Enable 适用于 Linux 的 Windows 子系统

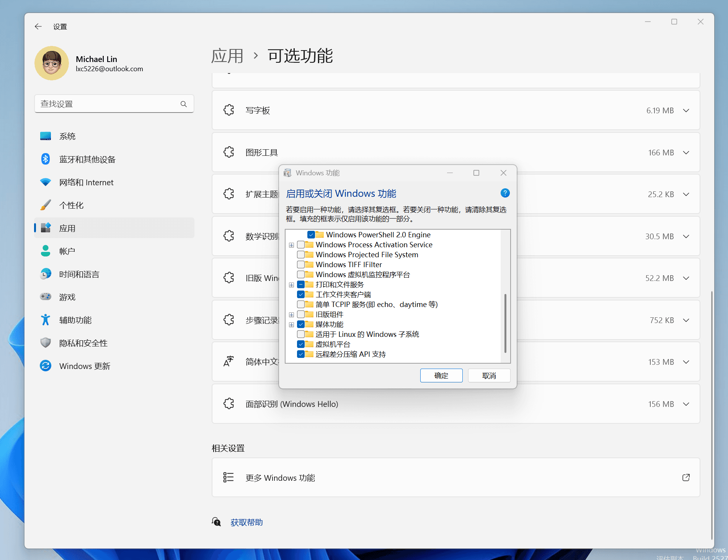click(x=301, y=334)
